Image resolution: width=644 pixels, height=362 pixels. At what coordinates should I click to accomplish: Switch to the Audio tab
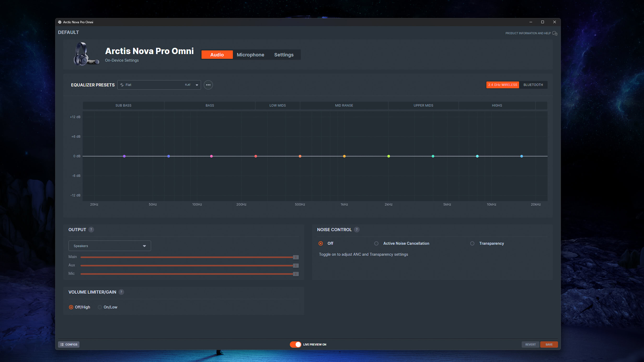pyautogui.click(x=217, y=55)
